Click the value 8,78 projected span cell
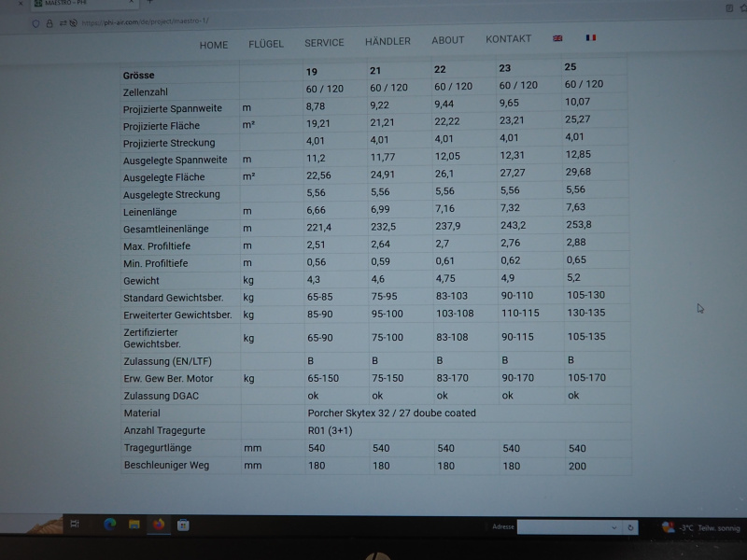 click(315, 106)
